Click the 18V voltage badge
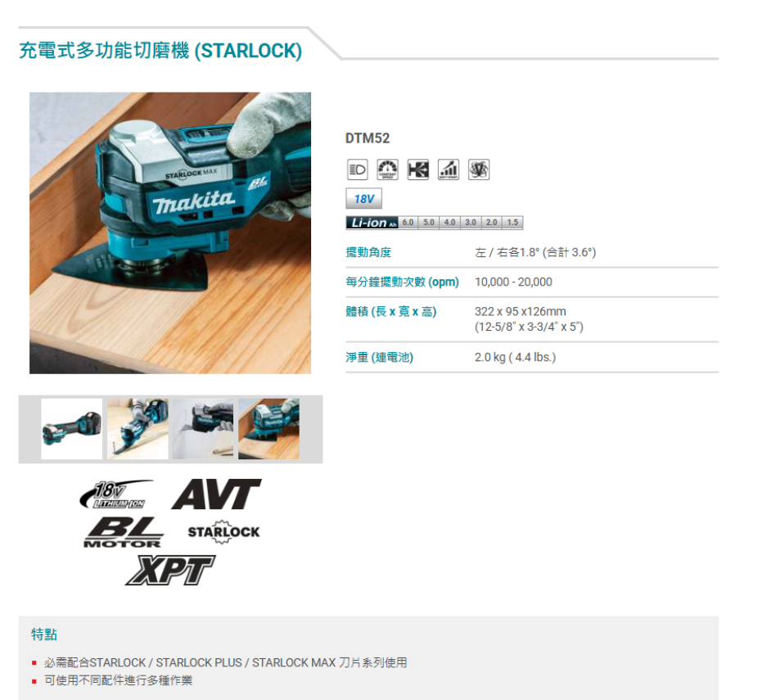The width and height of the screenshot is (772, 700). pos(363,199)
